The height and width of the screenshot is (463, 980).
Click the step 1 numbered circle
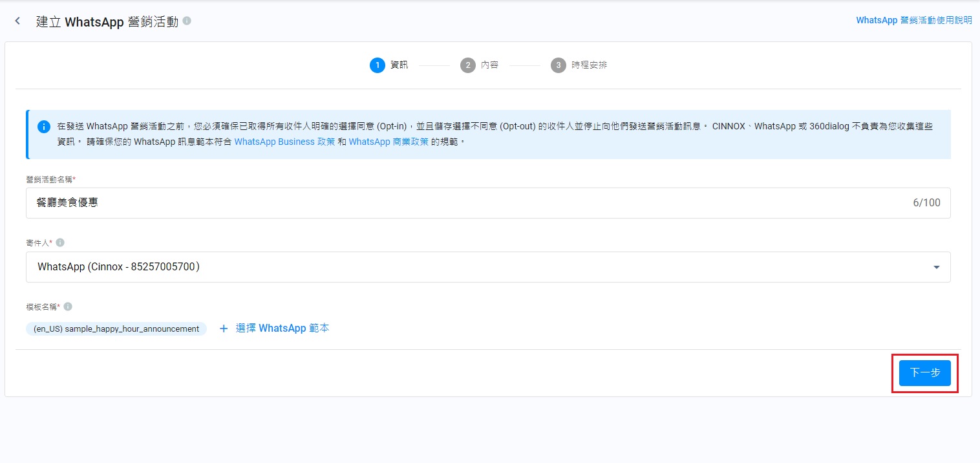377,65
